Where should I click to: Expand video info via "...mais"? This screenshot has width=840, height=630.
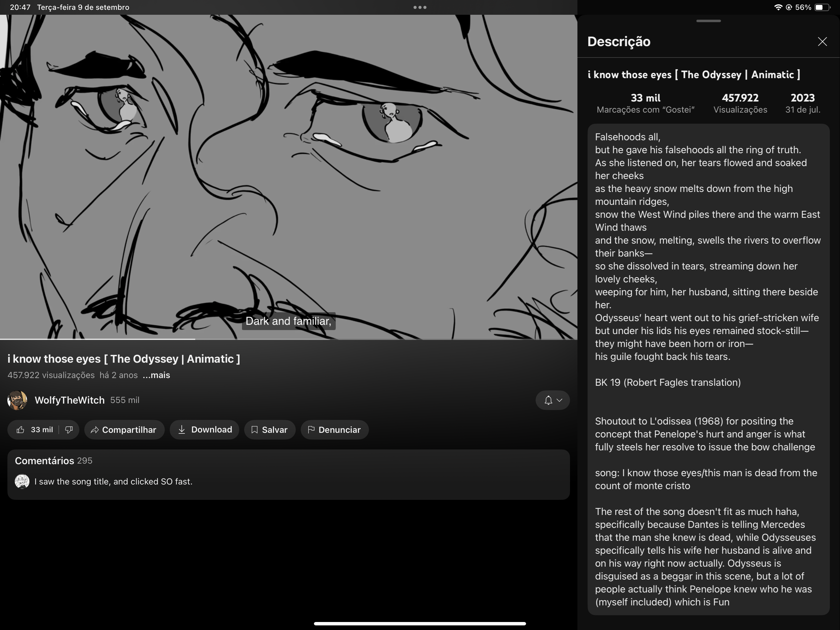pyautogui.click(x=156, y=375)
